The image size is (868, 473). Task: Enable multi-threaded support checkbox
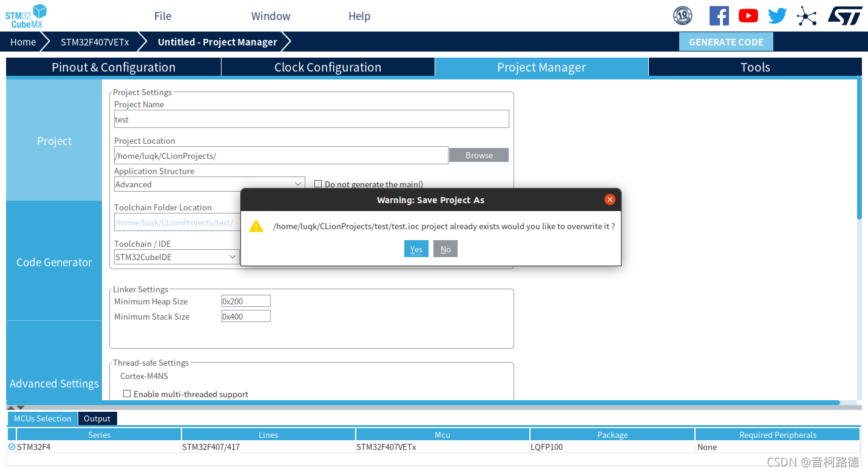pos(127,394)
